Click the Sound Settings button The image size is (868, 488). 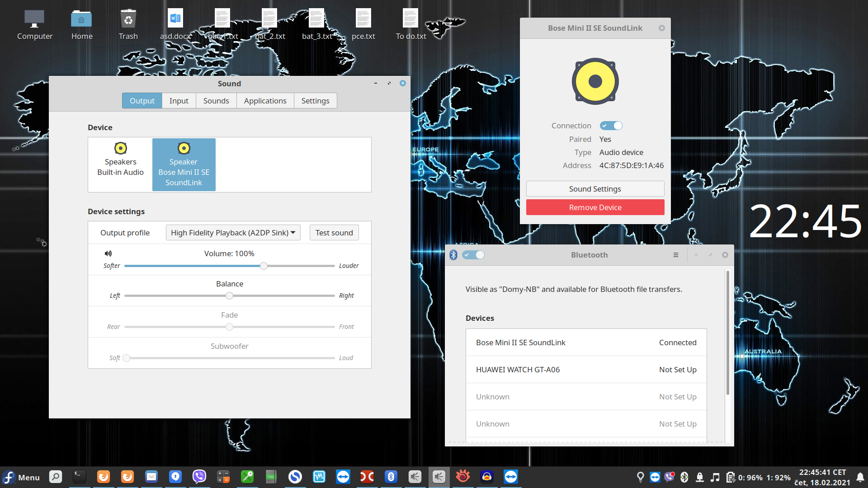(595, 189)
